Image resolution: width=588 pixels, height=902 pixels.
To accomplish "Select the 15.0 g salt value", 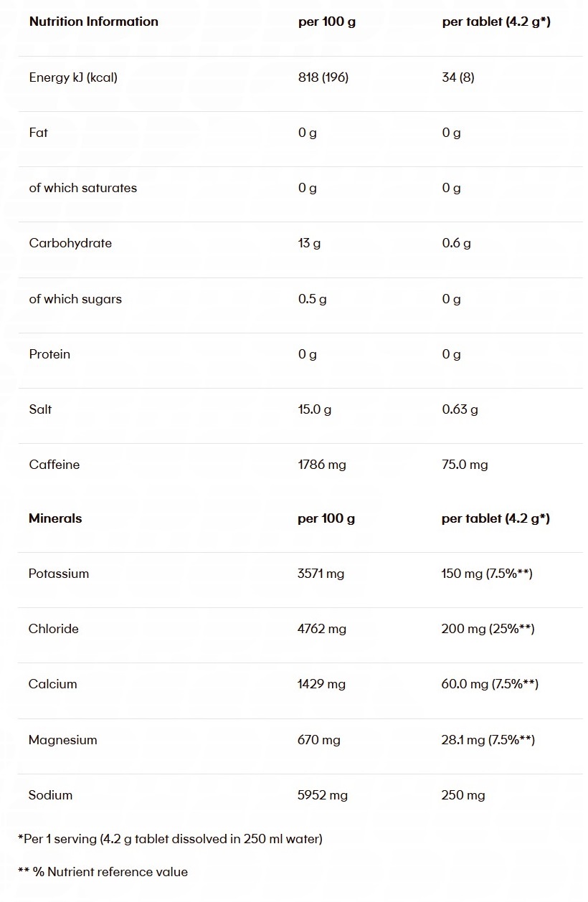I will point(315,409).
